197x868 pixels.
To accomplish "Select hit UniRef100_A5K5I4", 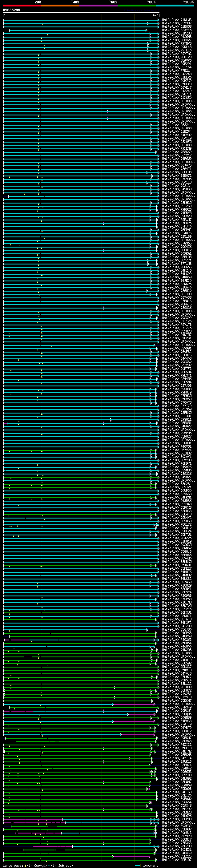I will [x=177, y=681].
